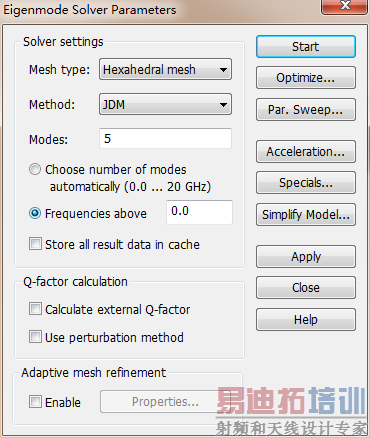Click the Modes input field
The width and height of the screenshot is (370, 438).
165,138
